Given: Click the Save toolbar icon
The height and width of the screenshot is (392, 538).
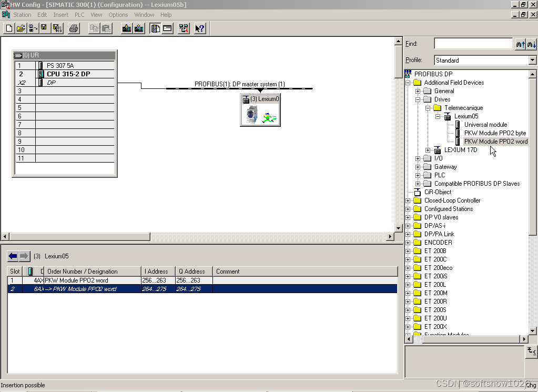Looking at the screenshot, I should 44,28.
